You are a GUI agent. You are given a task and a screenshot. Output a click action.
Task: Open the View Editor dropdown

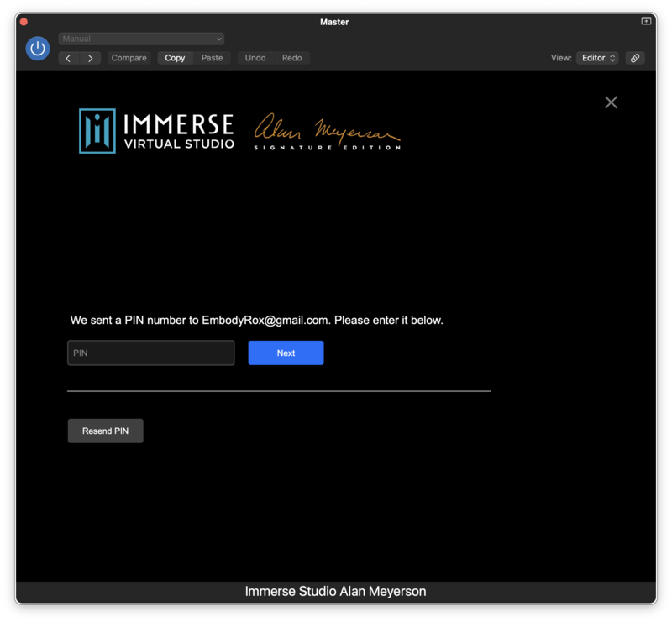pos(597,58)
